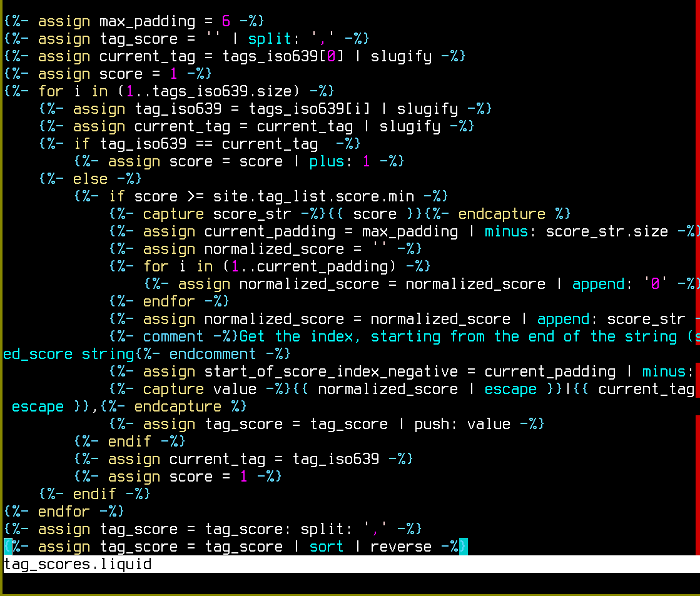Click the sort filter on the last line
The height and width of the screenshot is (596, 700).
[326, 546]
